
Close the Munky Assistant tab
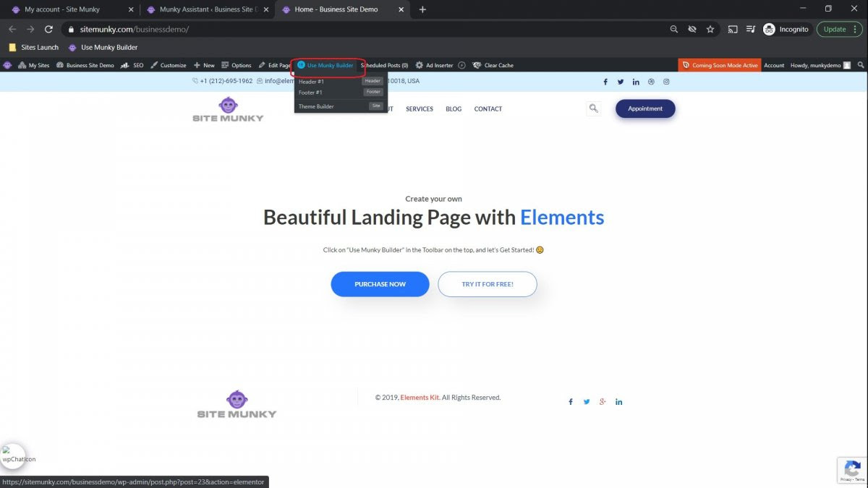(x=265, y=9)
